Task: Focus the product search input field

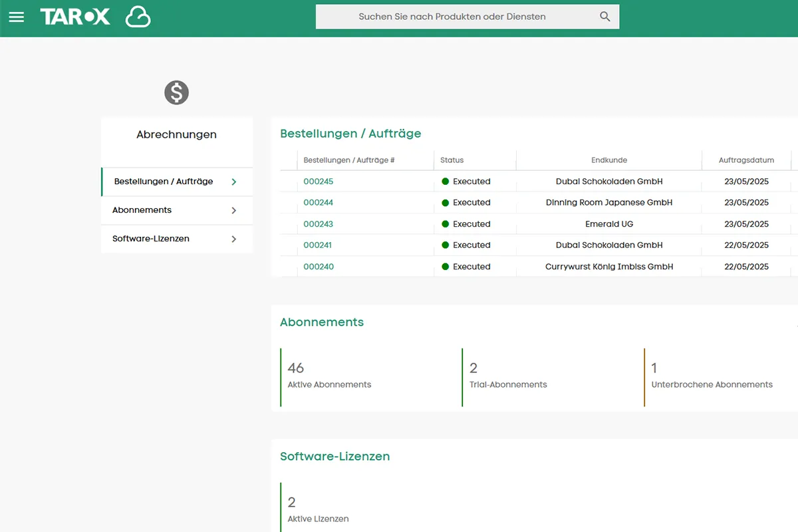Action: (x=452, y=17)
